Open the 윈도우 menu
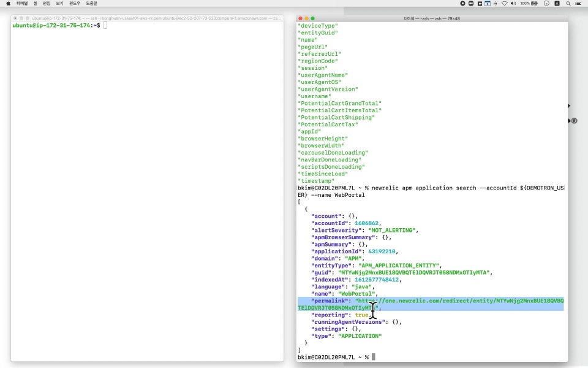This screenshot has height=368, width=588. [75, 4]
